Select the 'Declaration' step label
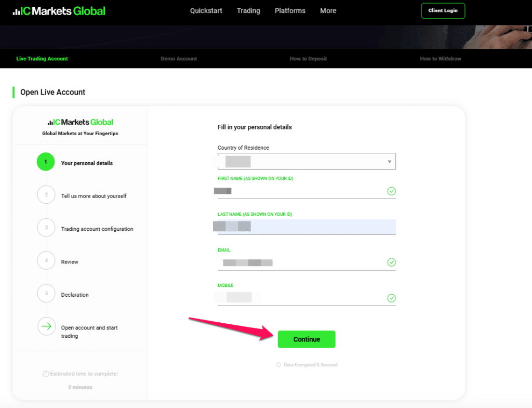 pos(75,295)
